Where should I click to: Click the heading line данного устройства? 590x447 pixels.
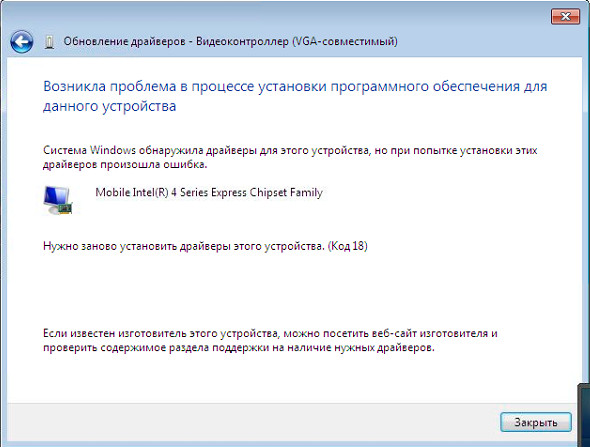point(109,106)
